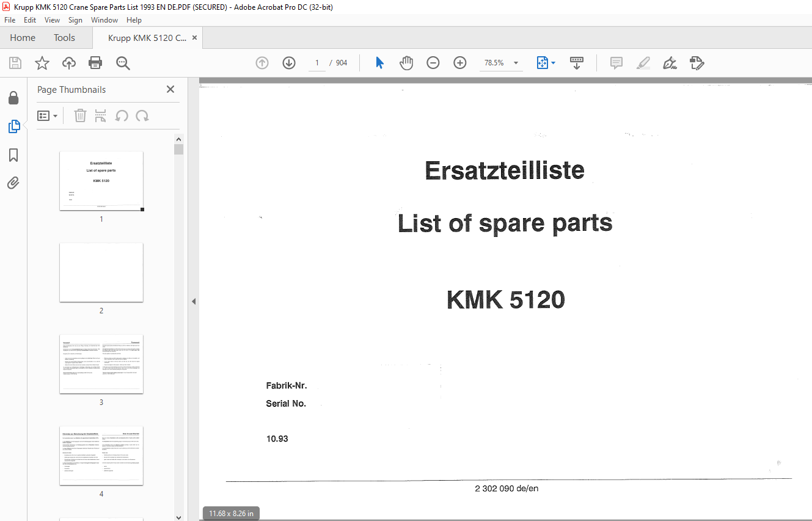Select the Krupp KMK 5120 document tab
The image size is (812, 521).
147,38
